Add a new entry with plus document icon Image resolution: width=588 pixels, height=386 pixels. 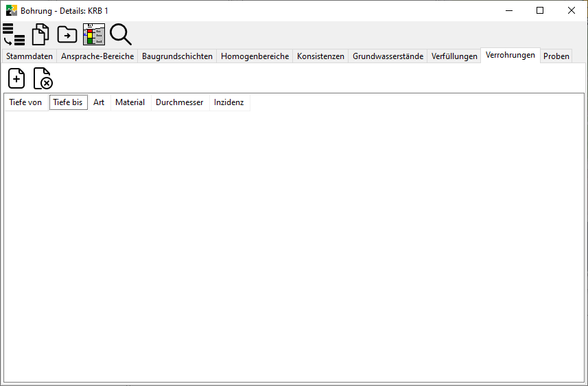click(x=16, y=78)
